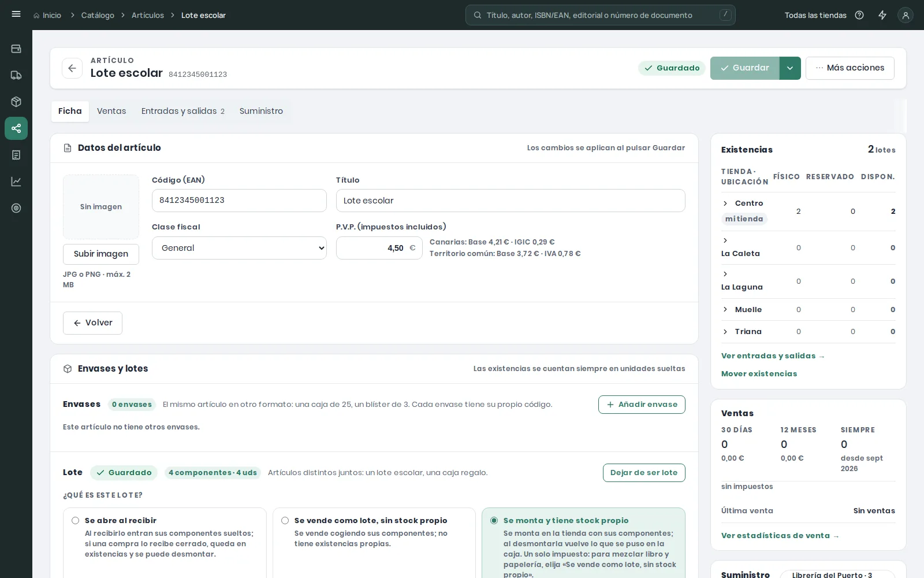Screen dimensions: 924x578
Task: Open the box catalog sidebar icon
Action: (x=16, y=102)
